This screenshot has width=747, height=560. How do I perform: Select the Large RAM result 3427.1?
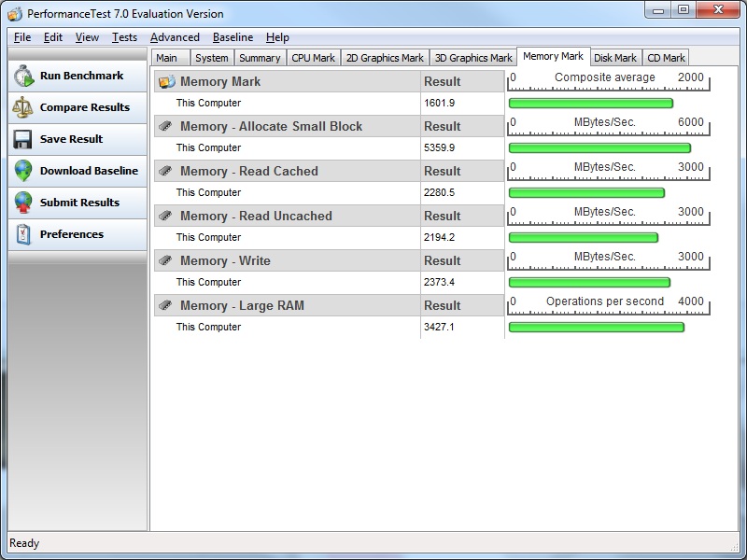[439, 327]
